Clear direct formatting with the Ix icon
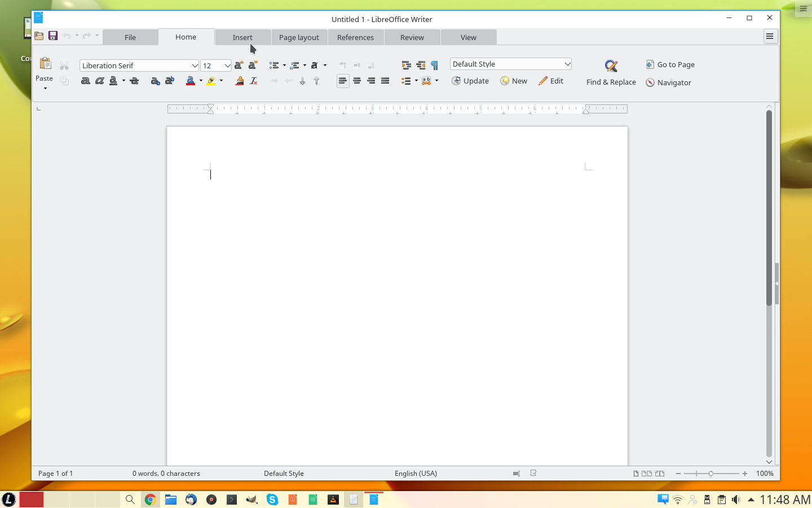Image resolution: width=812 pixels, height=508 pixels. coord(253,81)
